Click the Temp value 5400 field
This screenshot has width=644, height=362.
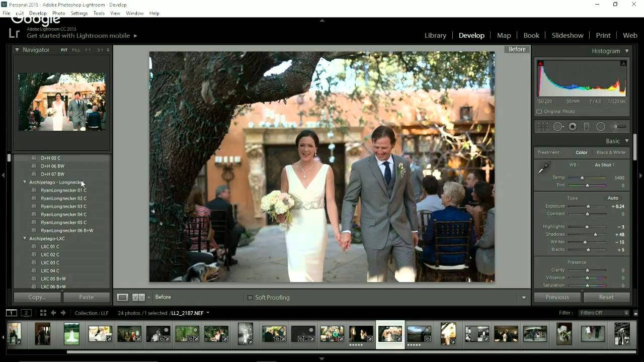click(619, 178)
